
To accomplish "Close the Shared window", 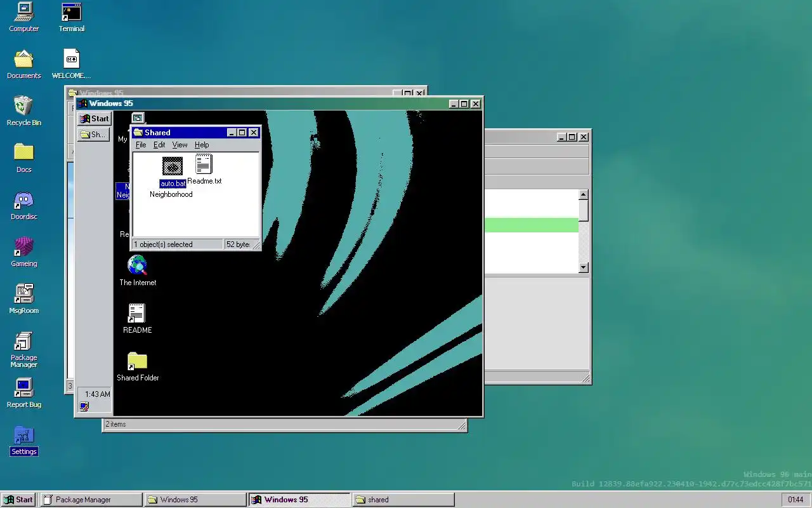I will 254,133.
